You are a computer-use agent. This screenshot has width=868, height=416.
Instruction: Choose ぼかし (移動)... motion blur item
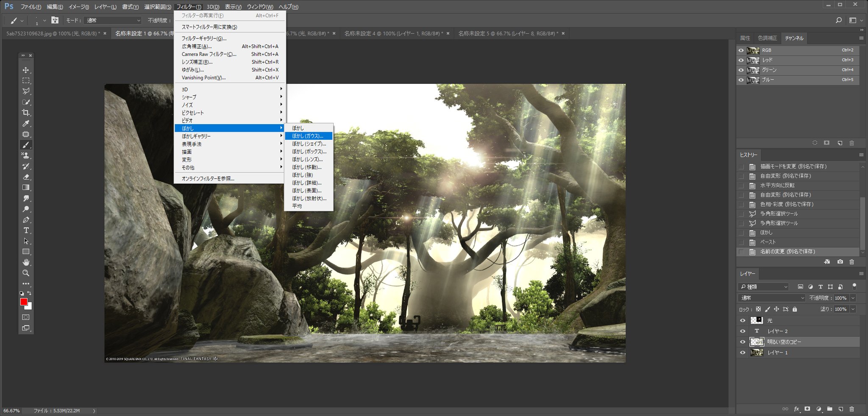click(x=309, y=167)
